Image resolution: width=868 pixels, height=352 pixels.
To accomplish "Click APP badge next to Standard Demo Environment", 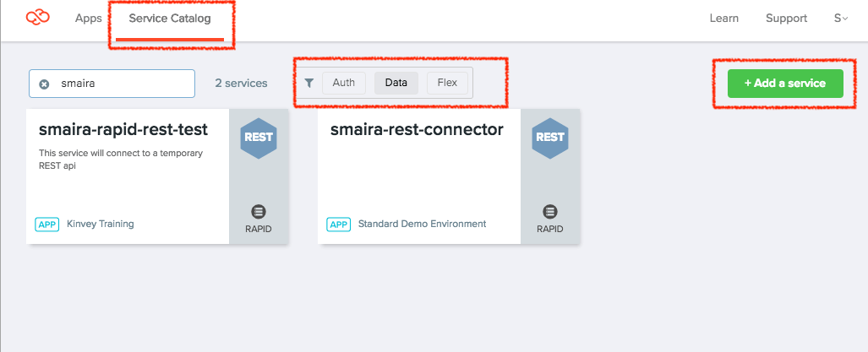I will point(339,224).
